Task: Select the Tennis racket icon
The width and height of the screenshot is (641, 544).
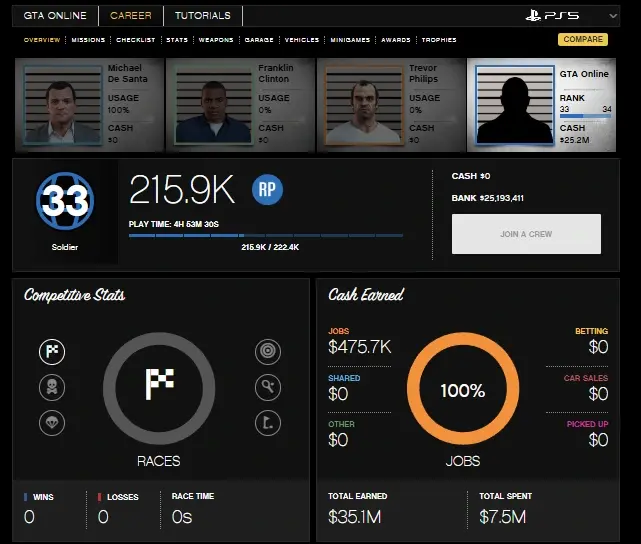Action: coord(265,387)
